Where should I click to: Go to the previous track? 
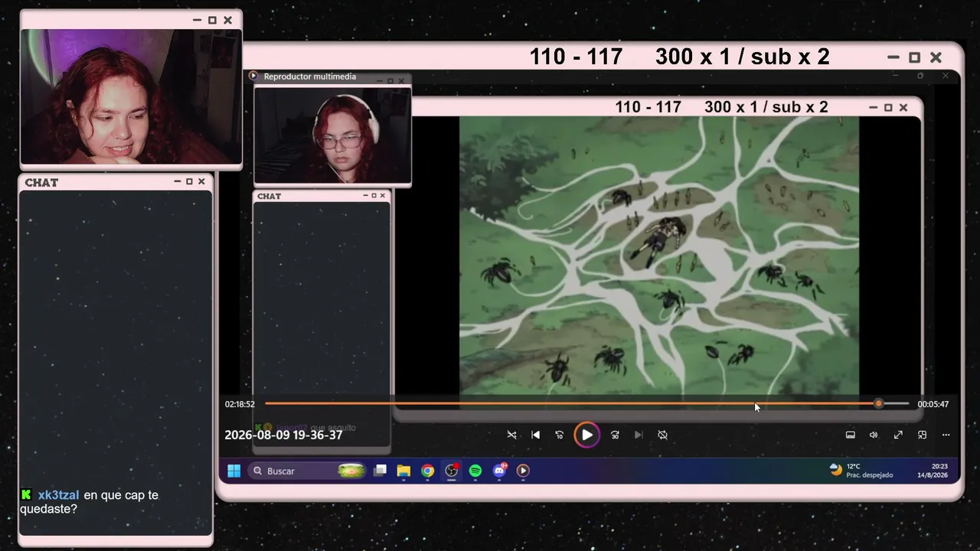tap(535, 435)
